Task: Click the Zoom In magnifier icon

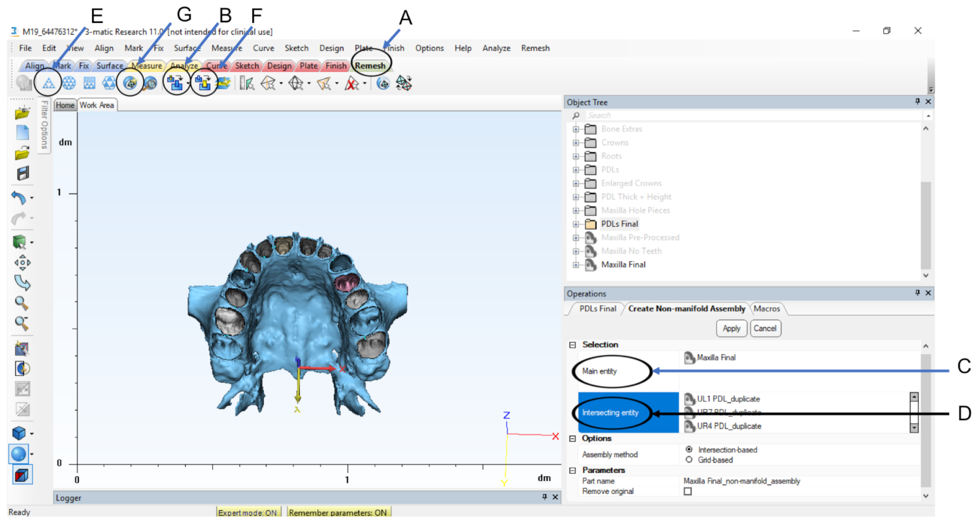Action: click(23, 303)
